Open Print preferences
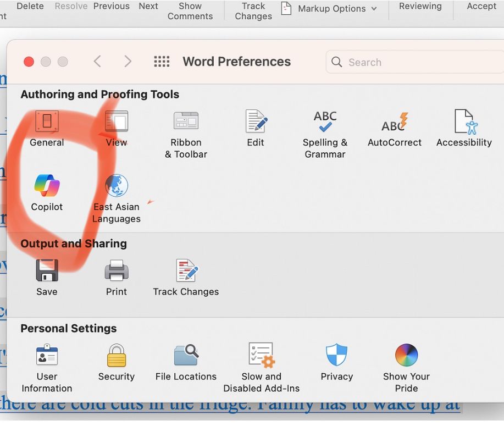Screen dimensions: 504x426 pos(117,278)
